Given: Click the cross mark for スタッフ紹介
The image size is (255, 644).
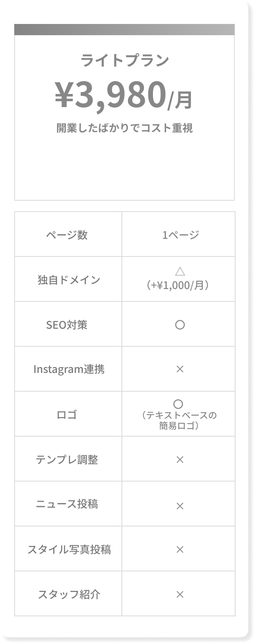Looking at the screenshot, I should (180, 594).
